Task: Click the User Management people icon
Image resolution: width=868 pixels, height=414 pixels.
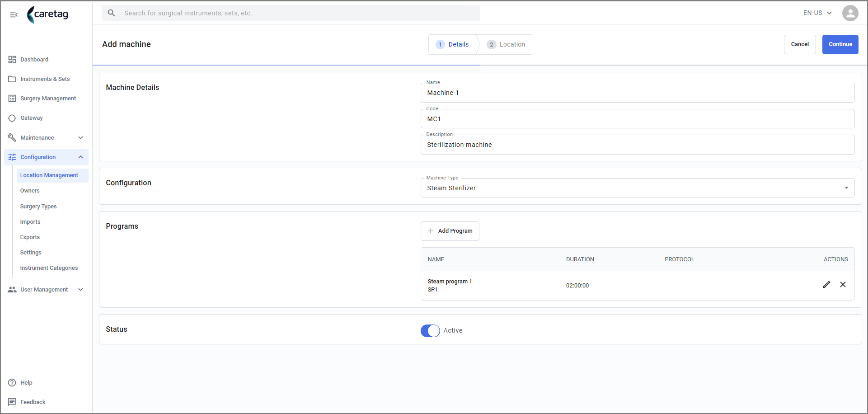Action: 12,290
